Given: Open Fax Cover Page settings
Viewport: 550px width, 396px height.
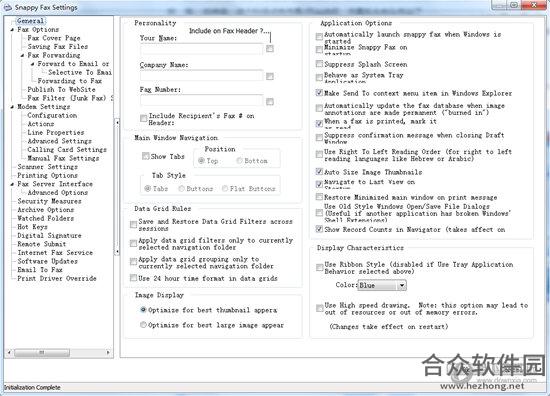Looking at the screenshot, I should pyautogui.click(x=54, y=38).
